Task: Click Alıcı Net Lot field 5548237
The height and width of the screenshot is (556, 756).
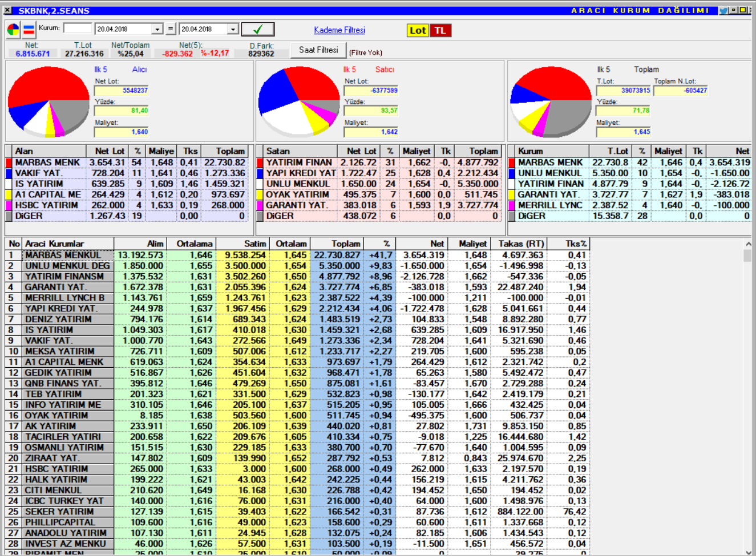Action: 122,91
